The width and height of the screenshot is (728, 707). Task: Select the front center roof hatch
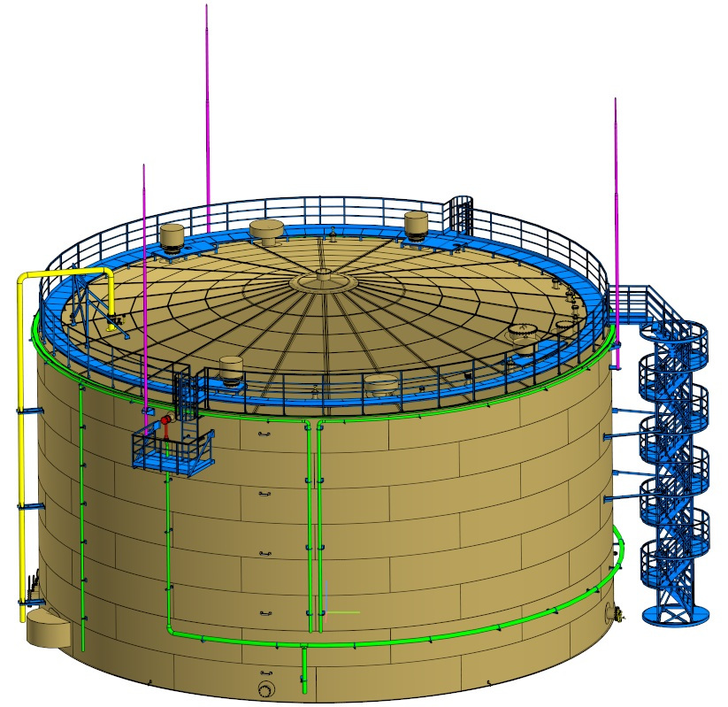381,384
